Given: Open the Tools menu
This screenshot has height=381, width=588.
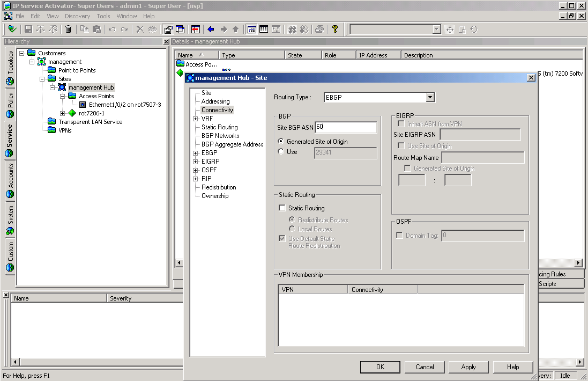Looking at the screenshot, I should coord(103,16).
